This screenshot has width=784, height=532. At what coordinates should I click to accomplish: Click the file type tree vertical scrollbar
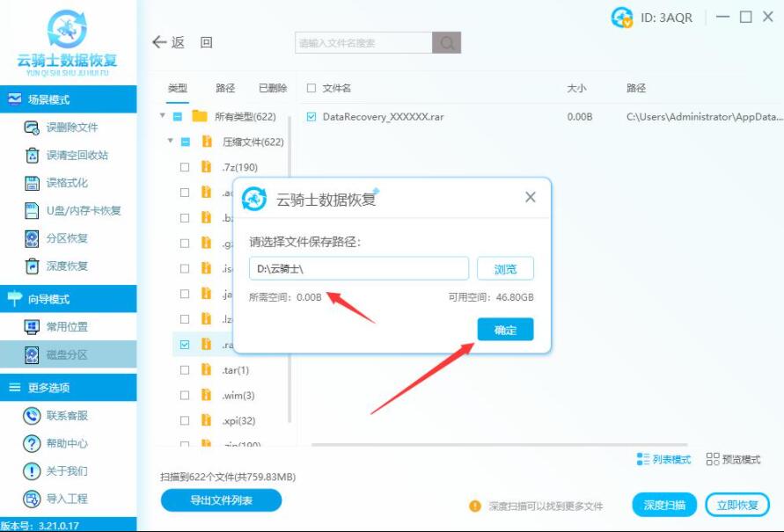pos(289,270)
